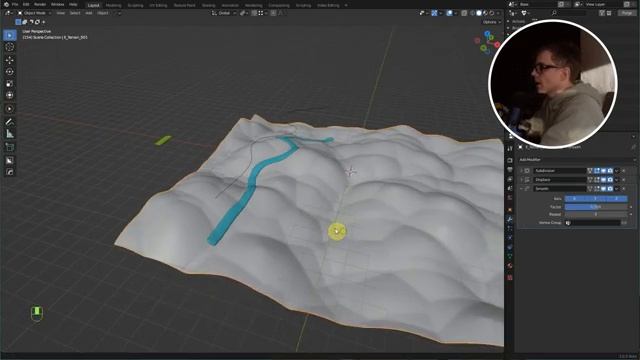The image size is (640, 360).
Task: Open the Render menu
Action: pyautogui.click(x=40, y=4)
